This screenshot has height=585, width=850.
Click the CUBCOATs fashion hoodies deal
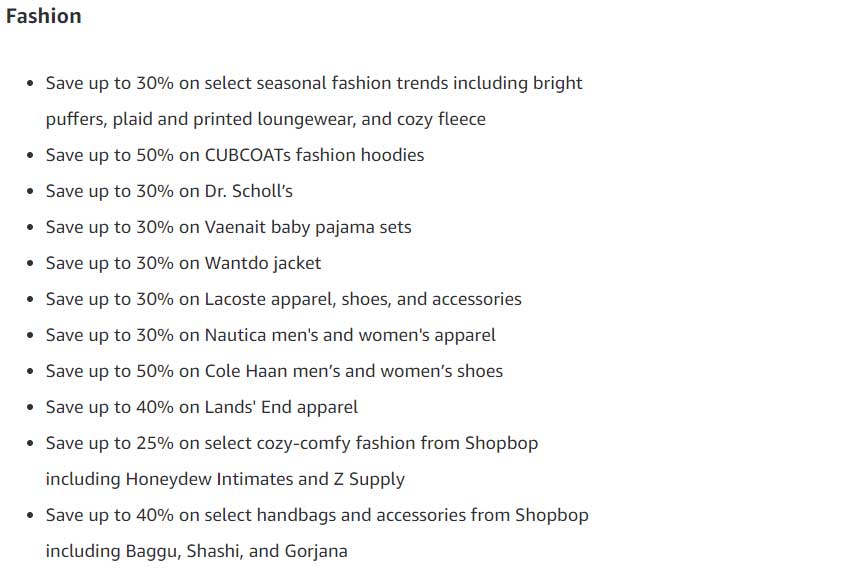click(235, 156)
